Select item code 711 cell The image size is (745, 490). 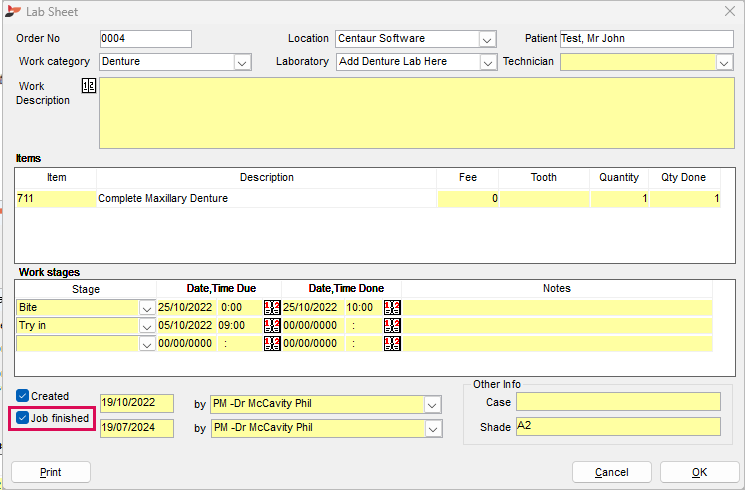coord(56,198)
